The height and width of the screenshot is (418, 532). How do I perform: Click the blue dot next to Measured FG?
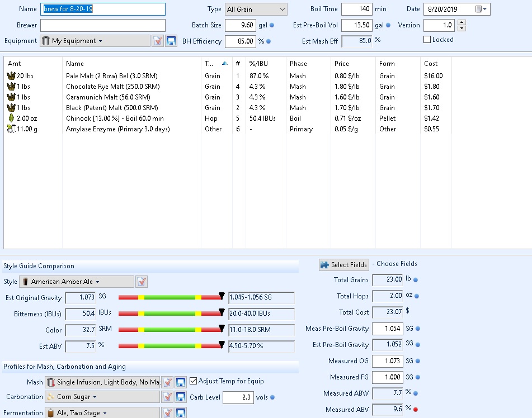(x=418, y=377)
